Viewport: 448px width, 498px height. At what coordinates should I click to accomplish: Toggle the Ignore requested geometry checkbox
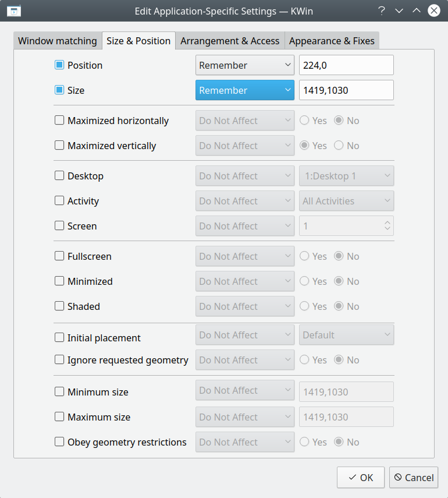click(59, 359)
